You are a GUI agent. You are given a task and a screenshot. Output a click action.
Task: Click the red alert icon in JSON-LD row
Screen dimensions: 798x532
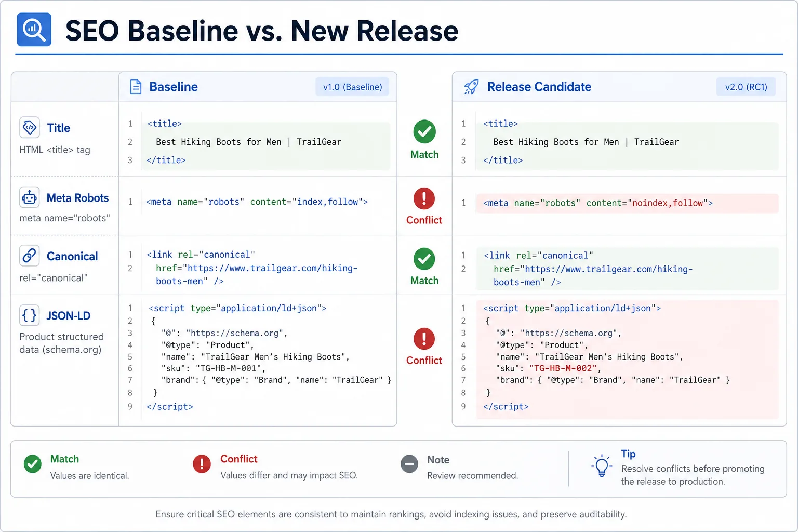pos(424,339)
